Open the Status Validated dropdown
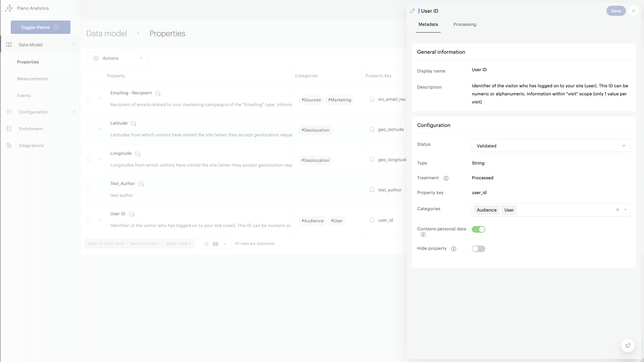 pos(551,146)
